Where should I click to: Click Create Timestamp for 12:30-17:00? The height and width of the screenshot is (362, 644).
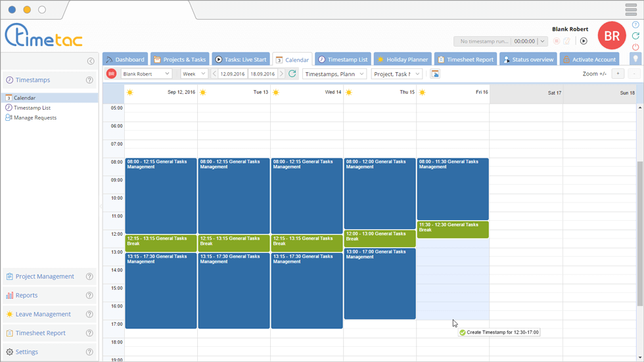point(499,332)
